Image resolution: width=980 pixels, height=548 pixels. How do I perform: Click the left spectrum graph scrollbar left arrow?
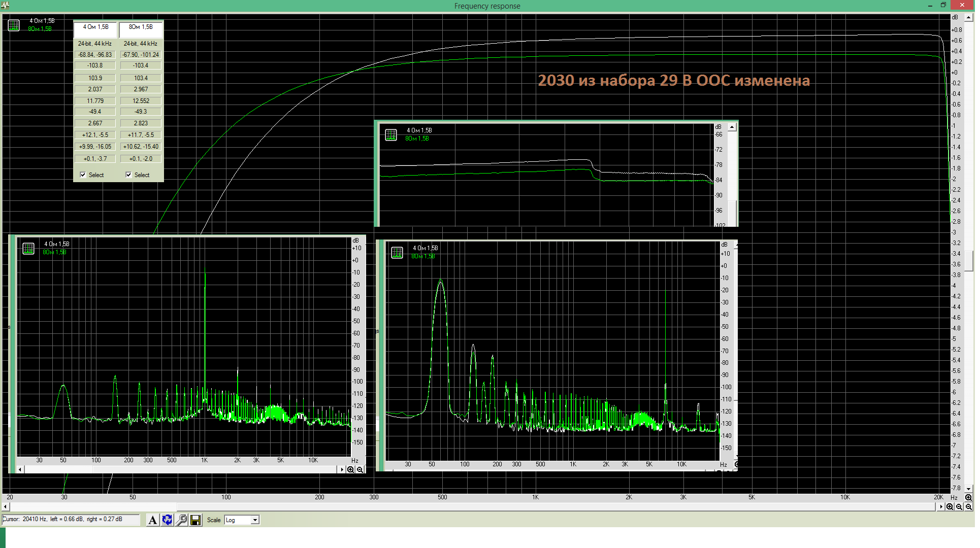pyautogui.click(x=20, y=470)
